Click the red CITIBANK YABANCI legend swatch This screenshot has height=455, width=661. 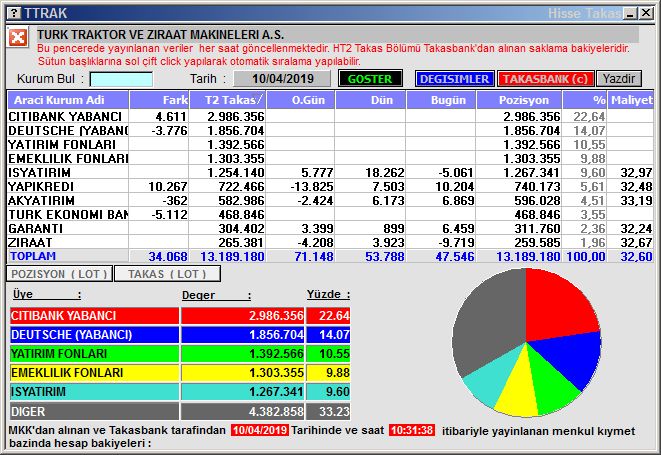coord(94,316)
